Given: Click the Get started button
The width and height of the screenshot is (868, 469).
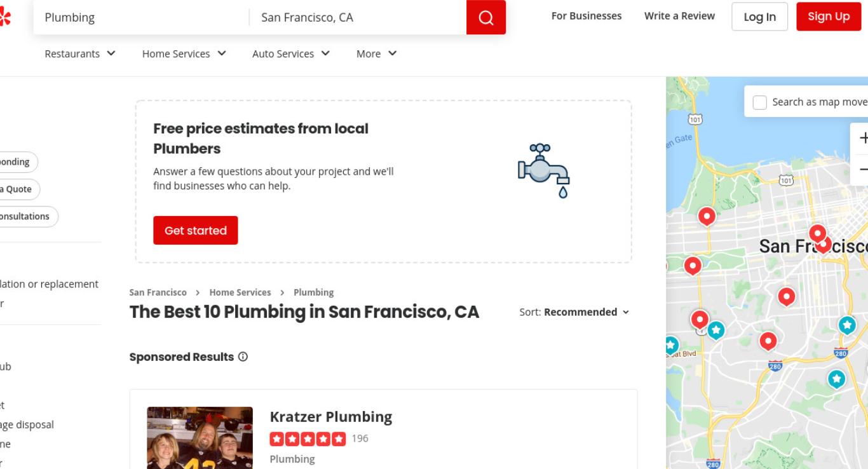Looking at the screenshot, I should click(196, 230).
